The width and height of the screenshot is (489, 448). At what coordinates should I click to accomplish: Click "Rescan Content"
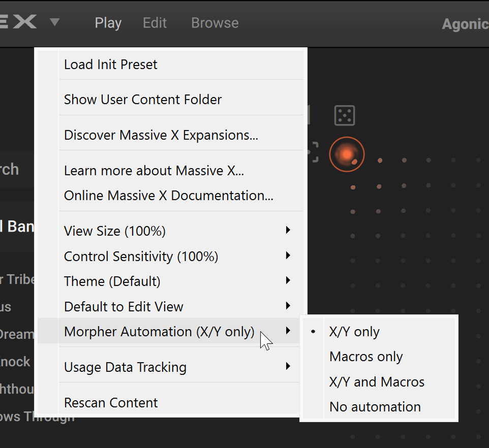(x=110, y=402)
